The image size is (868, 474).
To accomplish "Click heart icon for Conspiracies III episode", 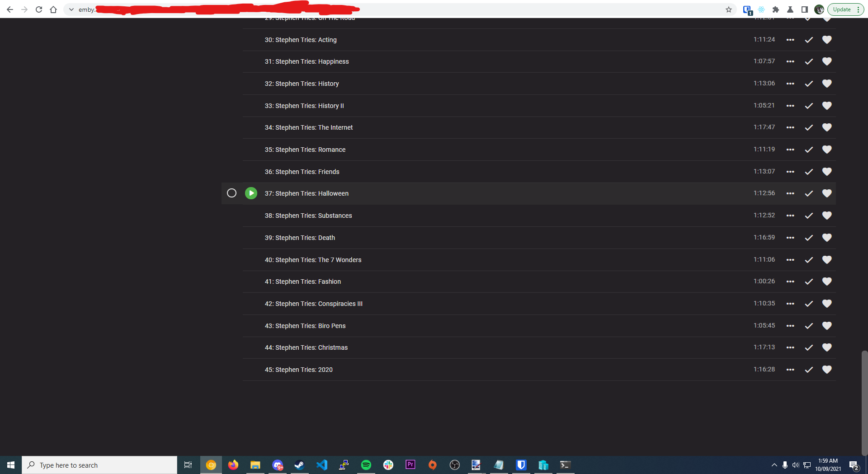I will click(x=827, y=304).
